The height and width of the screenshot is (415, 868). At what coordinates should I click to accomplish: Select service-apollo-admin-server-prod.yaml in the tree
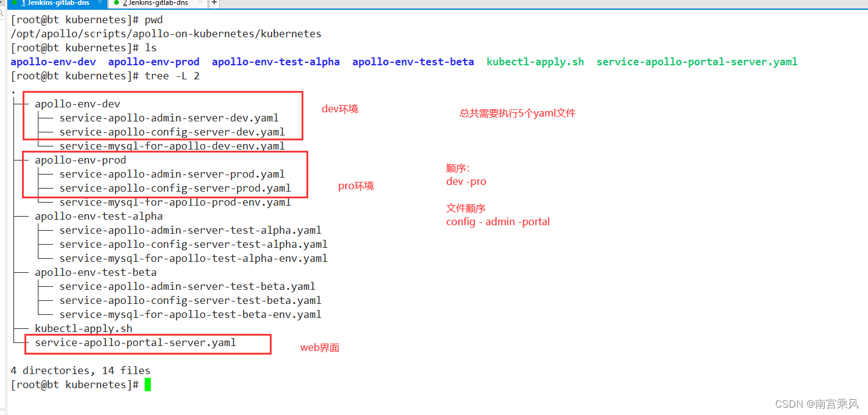click(172, 174)
